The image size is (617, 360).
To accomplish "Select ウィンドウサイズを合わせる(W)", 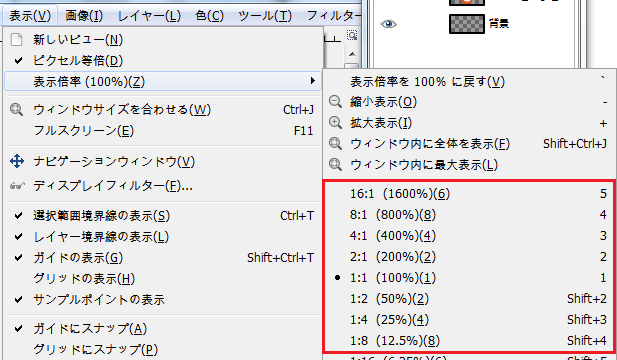I will pos(163,109).
